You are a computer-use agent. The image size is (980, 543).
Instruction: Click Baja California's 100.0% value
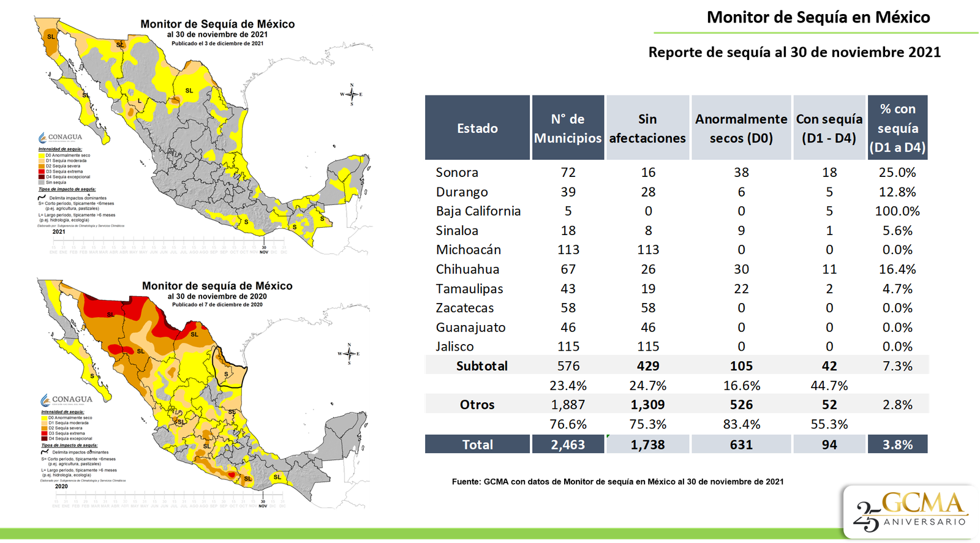click(897, 211)
